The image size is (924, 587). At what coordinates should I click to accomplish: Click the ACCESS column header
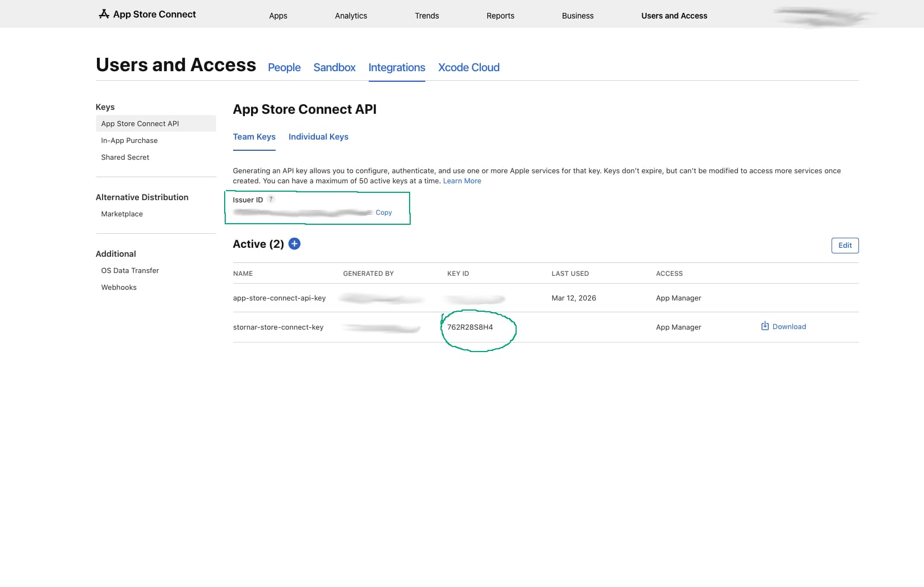[669, 274]
